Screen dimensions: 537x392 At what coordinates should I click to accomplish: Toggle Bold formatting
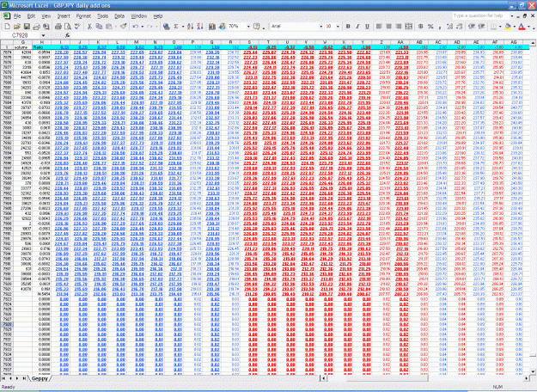(348, 27)
